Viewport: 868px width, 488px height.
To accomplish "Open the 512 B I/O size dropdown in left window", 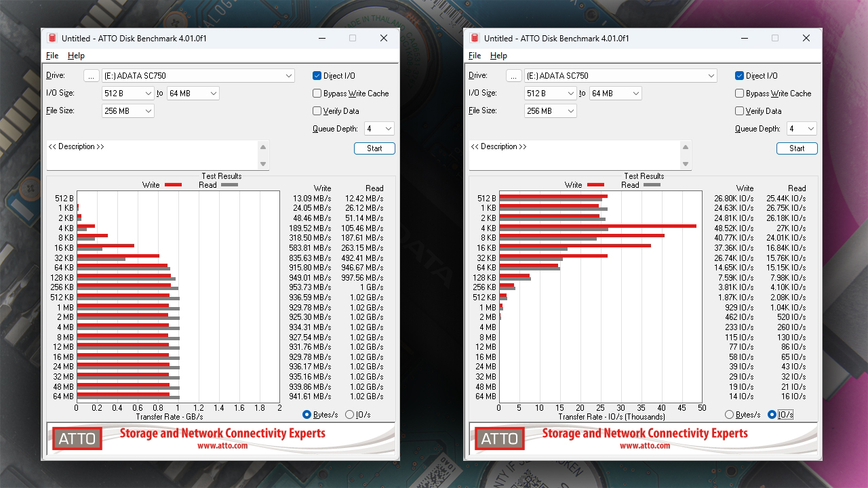I will (128, 94).
